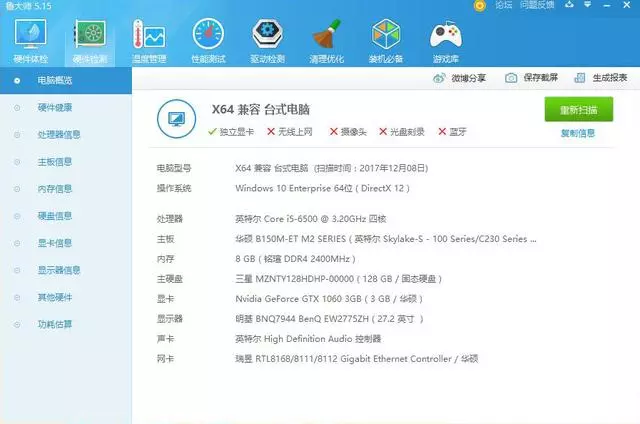Select the 硬件检测 hardware detection icon
640x424 pixels.
(90, 40)
